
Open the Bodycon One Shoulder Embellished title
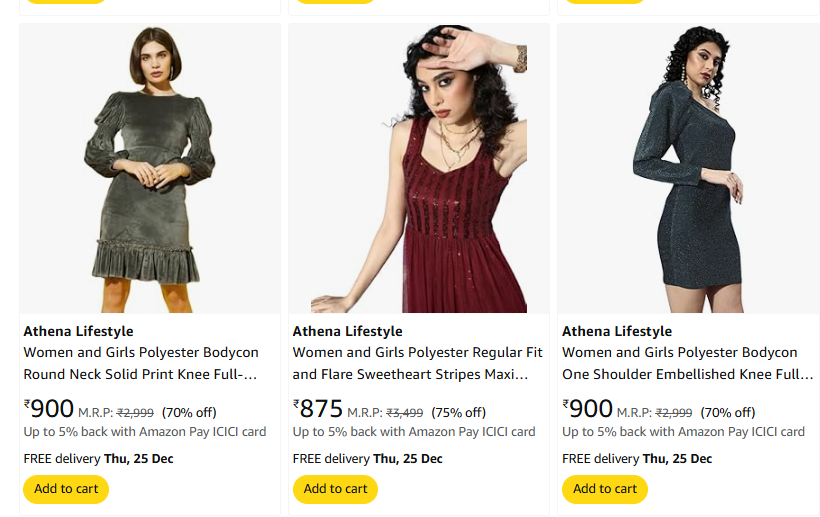(687, 363)
